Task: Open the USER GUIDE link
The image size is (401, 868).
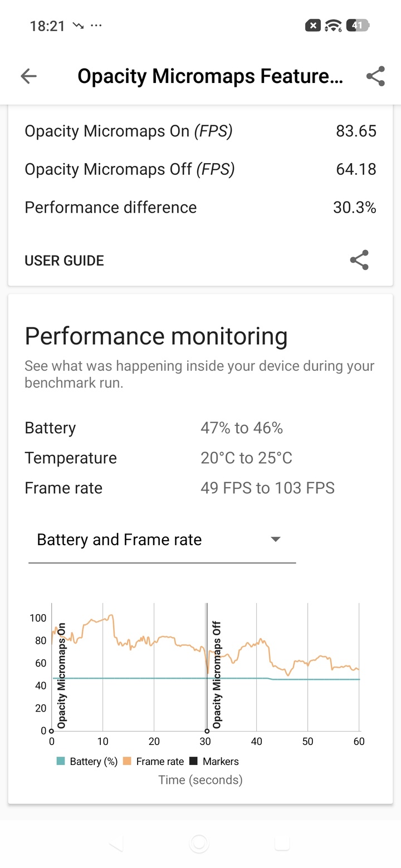Action: point(64,261)
